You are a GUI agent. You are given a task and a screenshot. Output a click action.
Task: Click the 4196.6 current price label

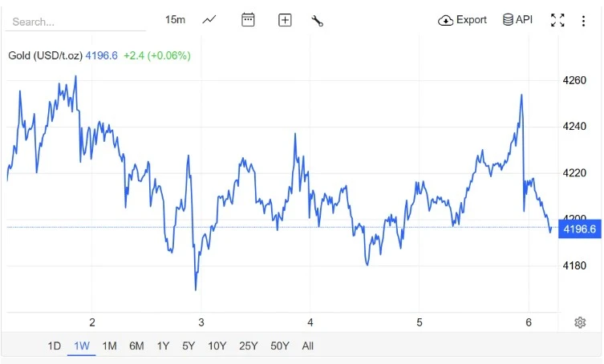tap(580, 229)
